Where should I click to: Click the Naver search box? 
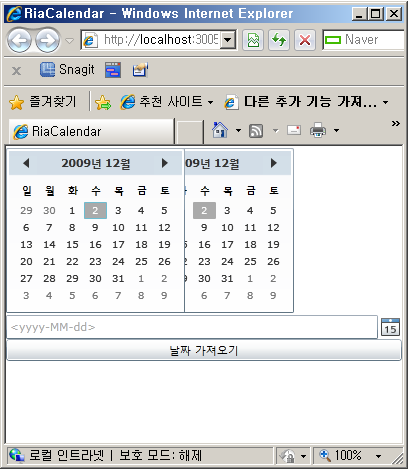point(364,40)
